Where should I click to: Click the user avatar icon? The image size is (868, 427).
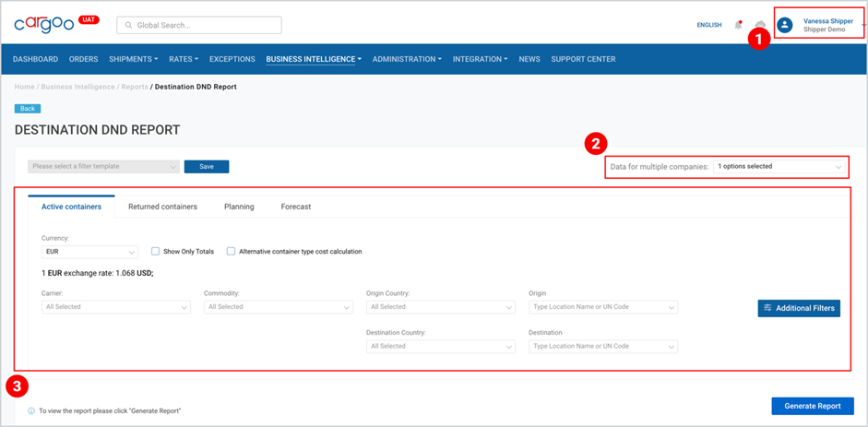click(x=784, y=25)
